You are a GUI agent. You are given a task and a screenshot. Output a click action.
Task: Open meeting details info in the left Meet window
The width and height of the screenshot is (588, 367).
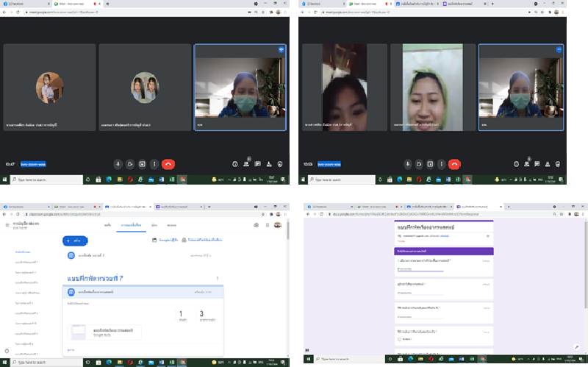point(234,164)
